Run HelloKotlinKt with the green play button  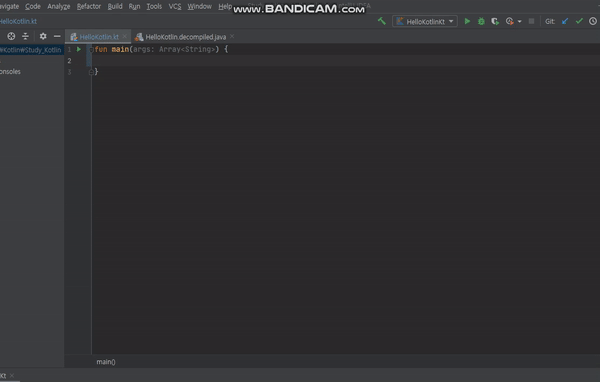467,21
